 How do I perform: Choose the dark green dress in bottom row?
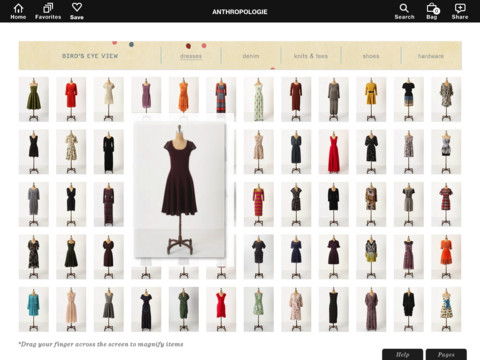pyautogui.click(x=184, y=309)
